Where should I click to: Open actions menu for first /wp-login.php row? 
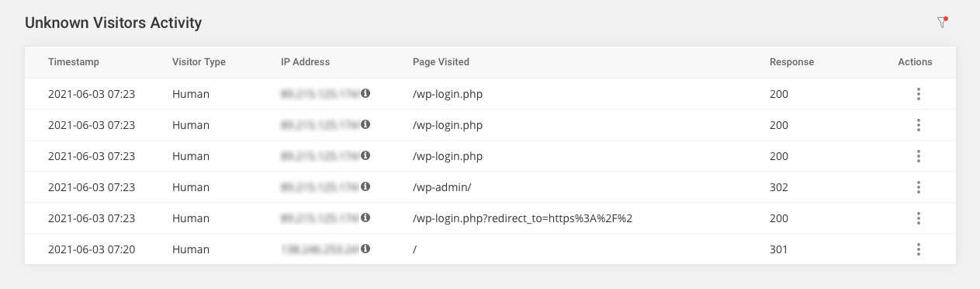coord(918,94)
